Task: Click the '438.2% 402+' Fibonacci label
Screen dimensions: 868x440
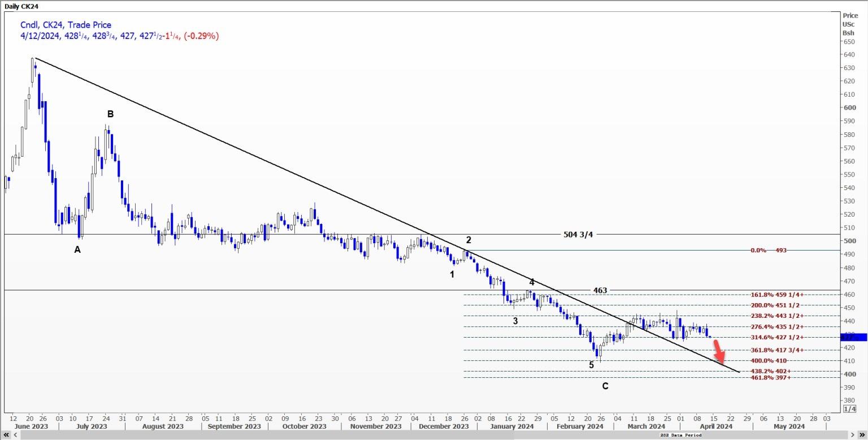Action: (770, 371)
